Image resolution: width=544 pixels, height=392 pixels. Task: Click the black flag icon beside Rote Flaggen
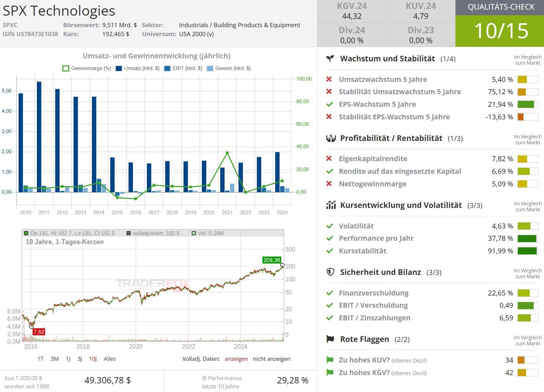click(330, 339)
